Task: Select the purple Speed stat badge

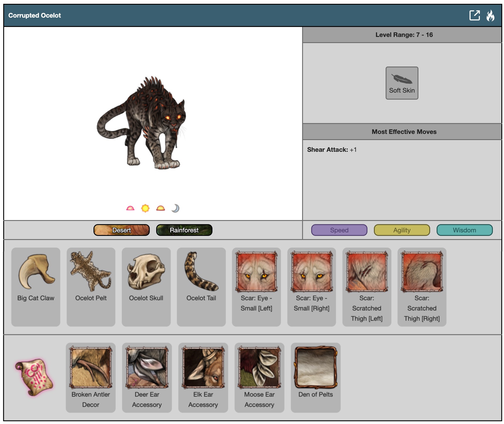Action: point(339,230)
